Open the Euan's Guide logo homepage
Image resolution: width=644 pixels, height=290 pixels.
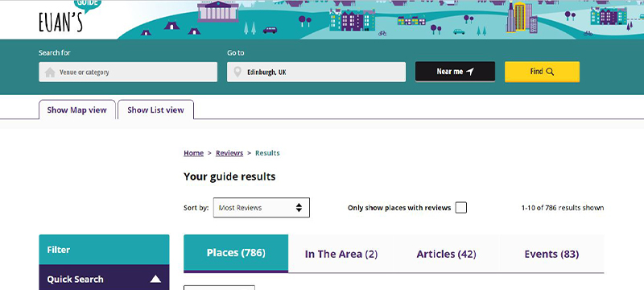point(70,17)
